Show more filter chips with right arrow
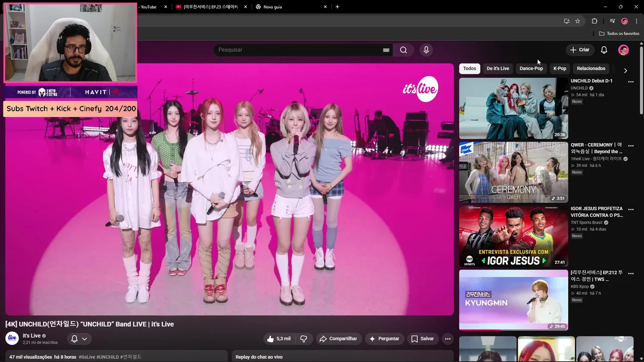The width and height of the screenshot is (644, 362). 625,70
